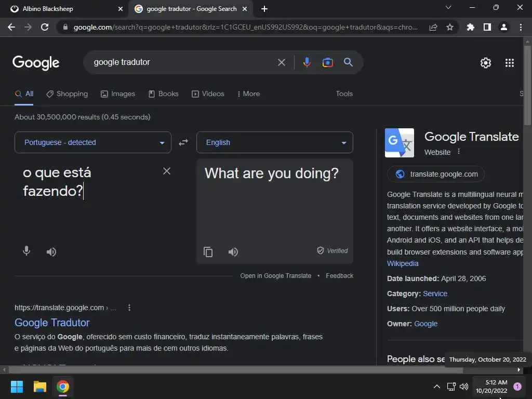The image size is (532, 399).
Task: Click the vertical page scrollbar thumb
Action: [527, 86]
